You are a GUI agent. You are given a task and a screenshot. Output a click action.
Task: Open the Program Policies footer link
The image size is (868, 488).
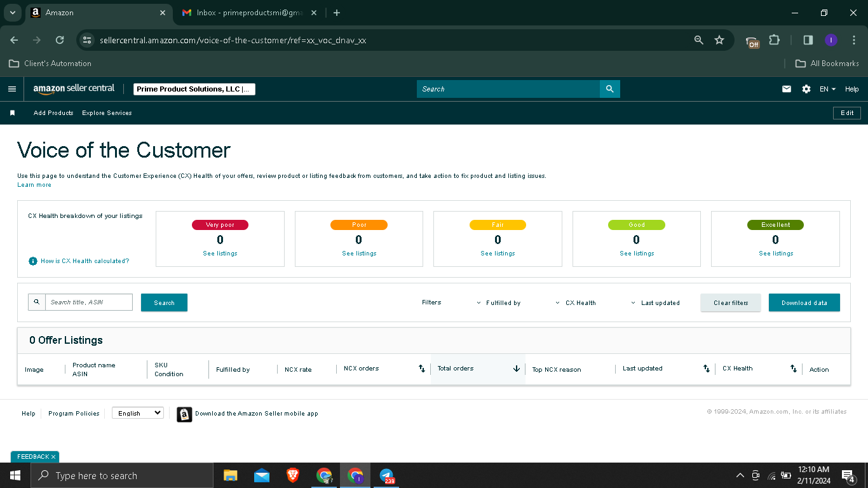coord(74,414)
